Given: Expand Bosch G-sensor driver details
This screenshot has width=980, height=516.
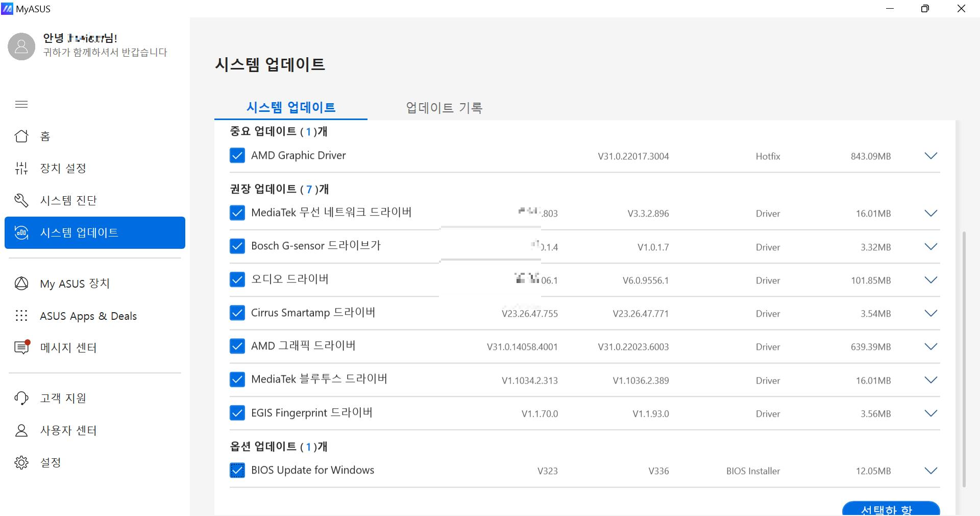Looking at the screenshot, I should [931, 247].
